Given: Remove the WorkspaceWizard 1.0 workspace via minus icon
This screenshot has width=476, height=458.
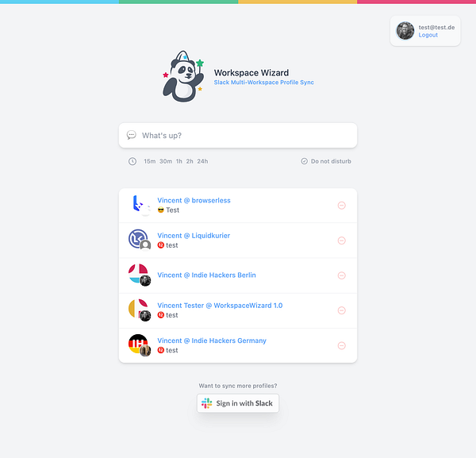Looking at the screenshot, I should pyautogui.click(x=341, y=310).
